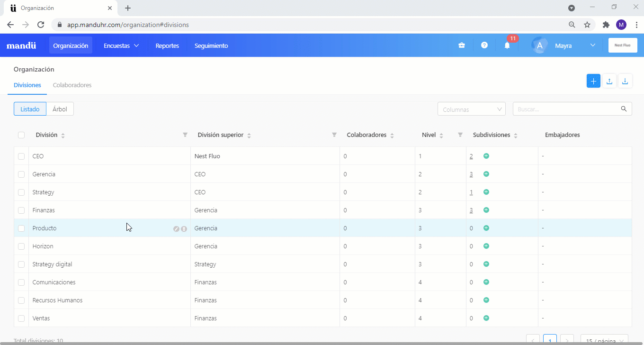
Task: Open Gerencia subdivisions count link 3
Action: (471, 174)
